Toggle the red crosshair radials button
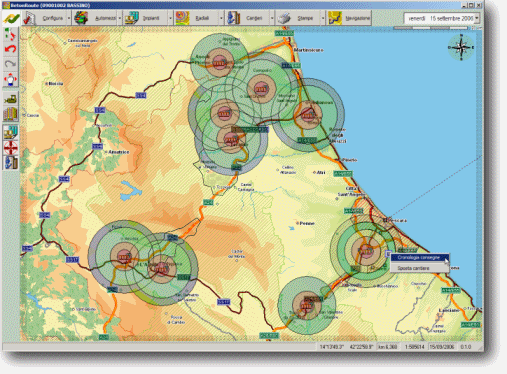Image resolution: width=507 pixels, height=374 pixels. [x=10, y=148]
